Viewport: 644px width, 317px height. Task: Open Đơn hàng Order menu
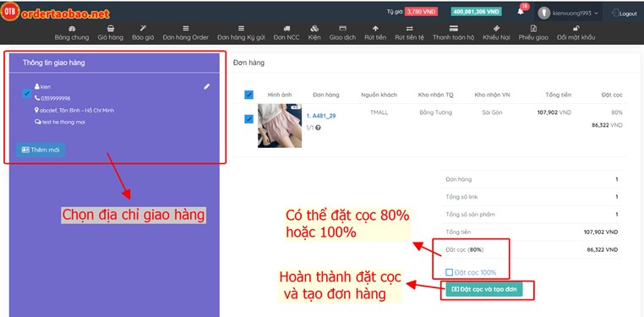click(x=186, y=33)
